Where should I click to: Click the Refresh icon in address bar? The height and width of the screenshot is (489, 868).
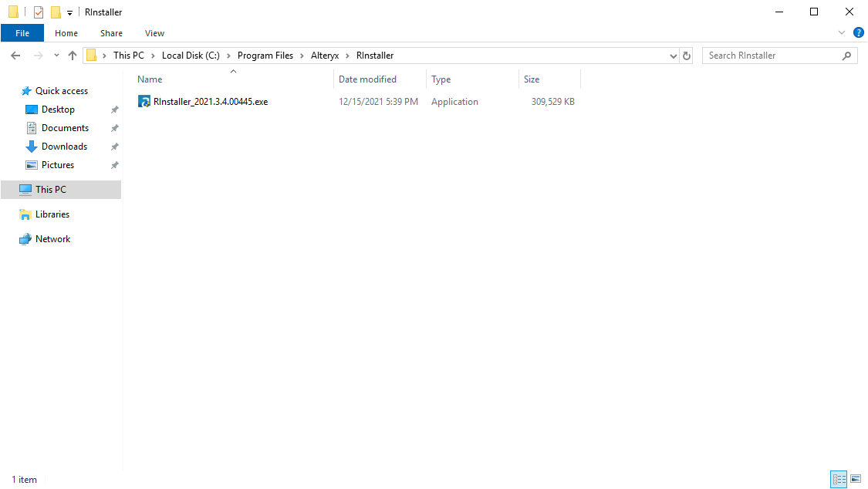[687, 55]
